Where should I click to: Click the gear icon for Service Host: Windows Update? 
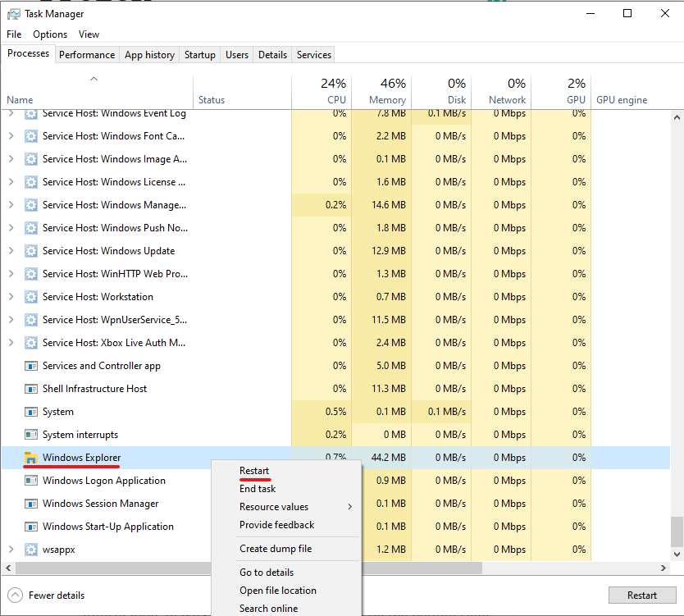click(x=30, y=251)
